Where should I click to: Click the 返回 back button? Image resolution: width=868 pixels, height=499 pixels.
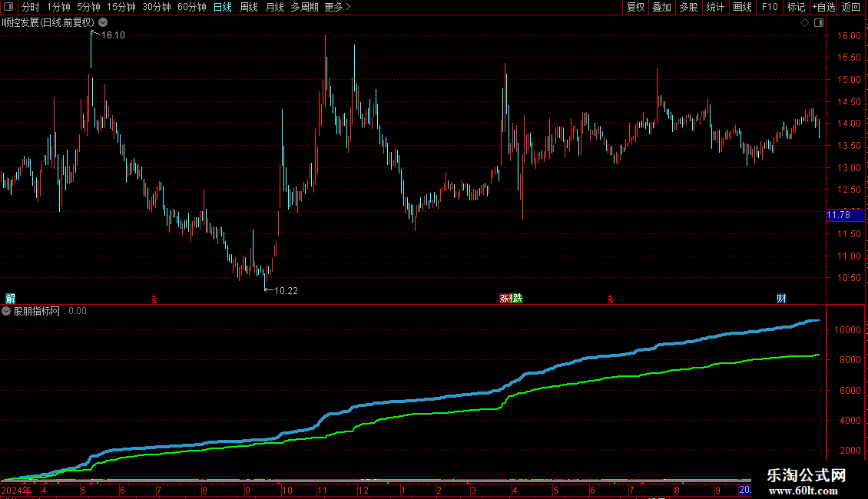(x=851, y=7)
